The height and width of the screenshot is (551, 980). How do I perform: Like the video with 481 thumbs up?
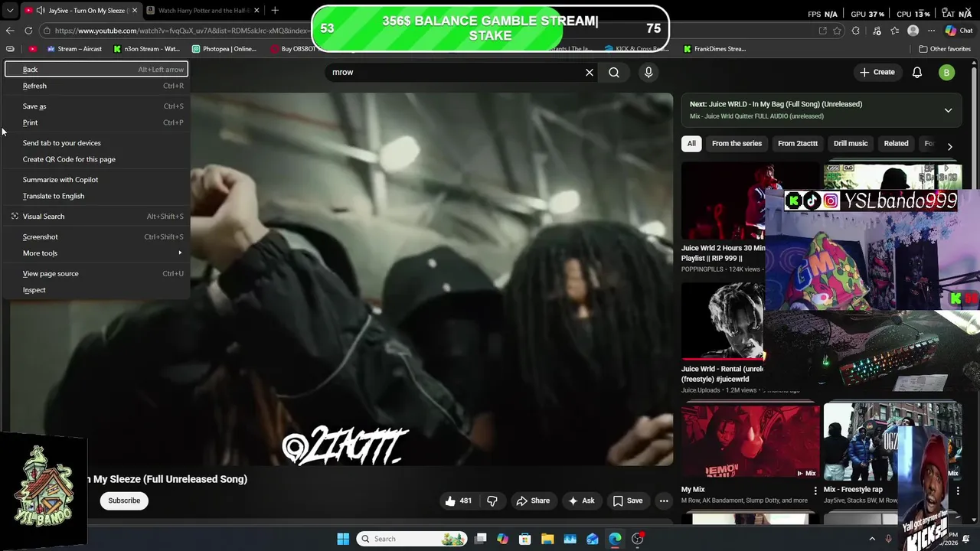[x=458, y=500]
